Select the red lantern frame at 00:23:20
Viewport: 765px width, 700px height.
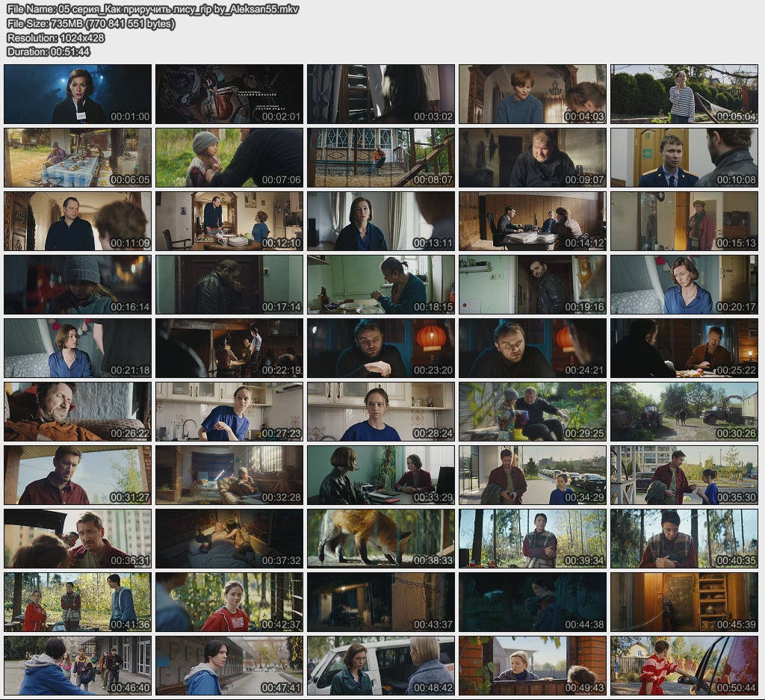coord(381,348)
